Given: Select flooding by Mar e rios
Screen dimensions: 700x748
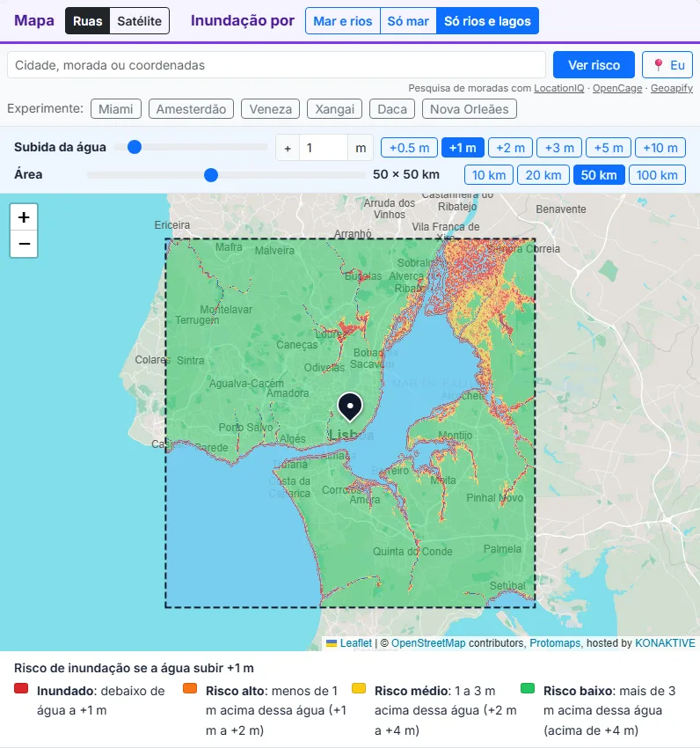Looking at the screenshot, I should coord(342,21).
